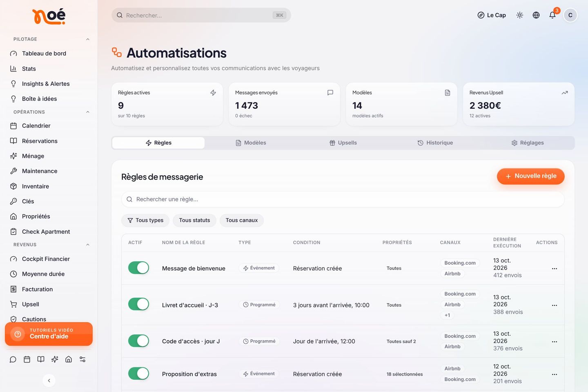Open actions menu for Livret d'accueil J-3
The width and height of the screenshot is (588, 392).
tap(555, 305)
